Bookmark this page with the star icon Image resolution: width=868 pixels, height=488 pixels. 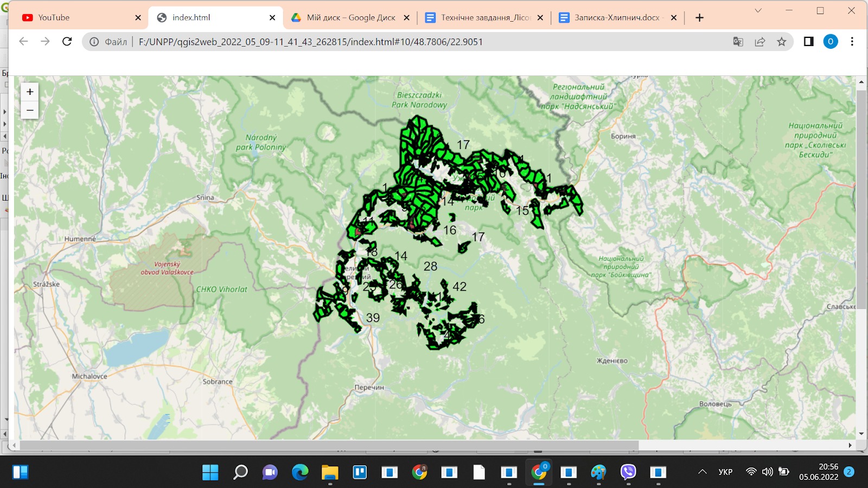781,42
